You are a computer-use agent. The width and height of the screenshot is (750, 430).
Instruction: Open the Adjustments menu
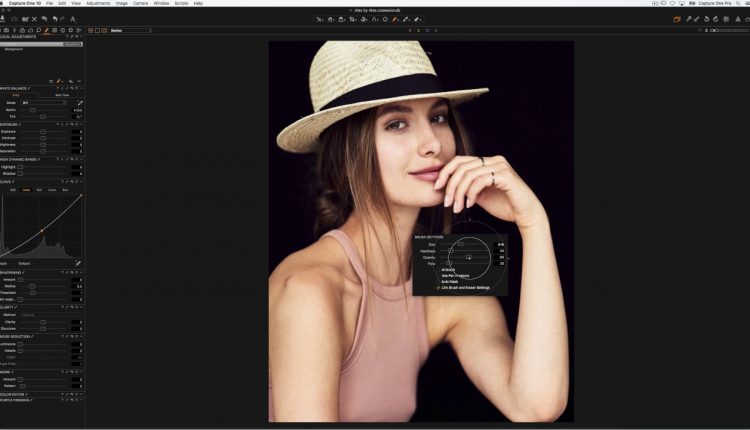(98, 4)
